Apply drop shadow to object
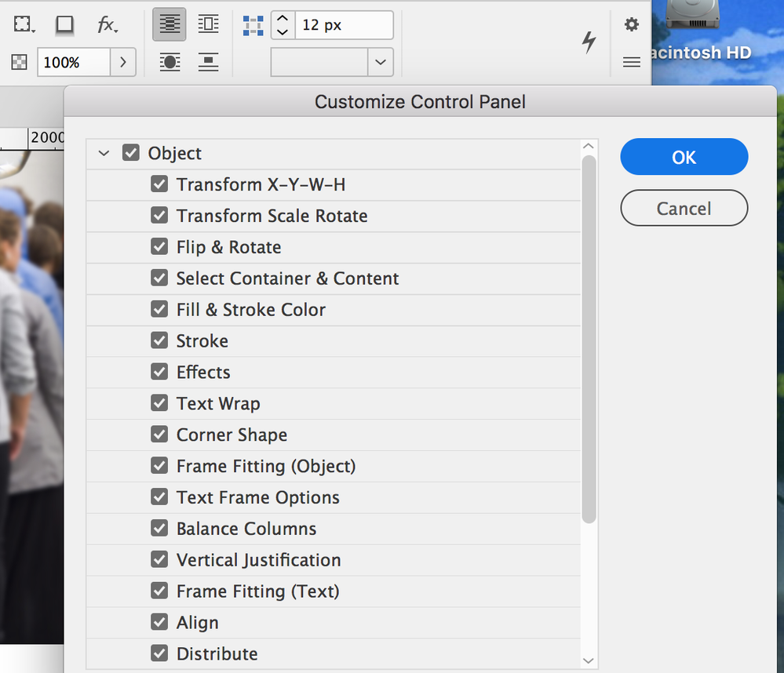 [x=64, y=25]
